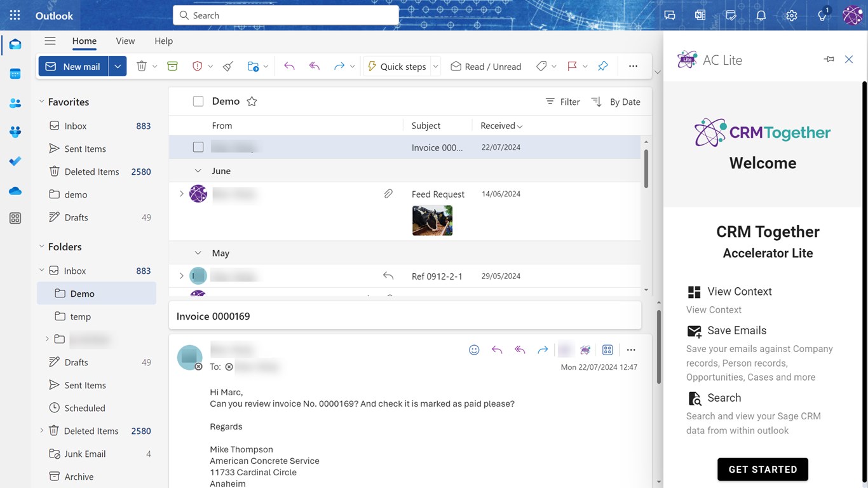868x488 pixels.
Task: Click the GET STARTED button
Action: (x=763, y=470)
